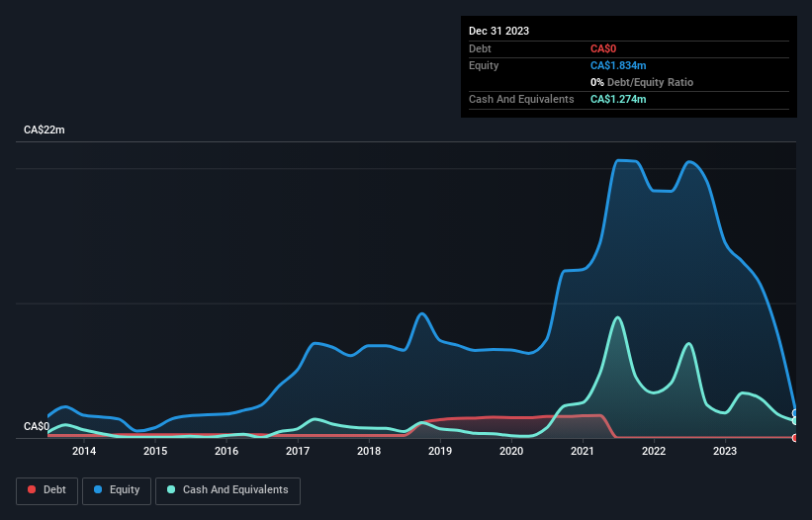The height and width of the screenshot is (520, 812).
Task: Select the 2018 x-axis label
Action: pos(369,451)
